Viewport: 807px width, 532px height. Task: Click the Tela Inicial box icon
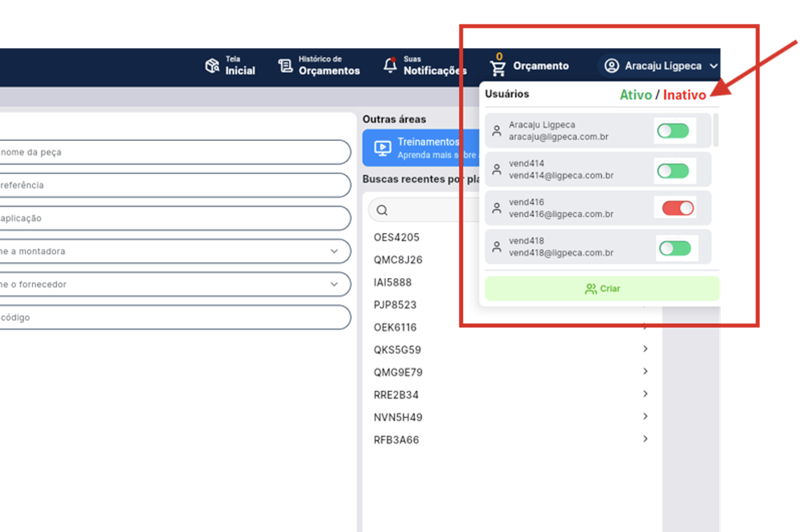point(212,65)
